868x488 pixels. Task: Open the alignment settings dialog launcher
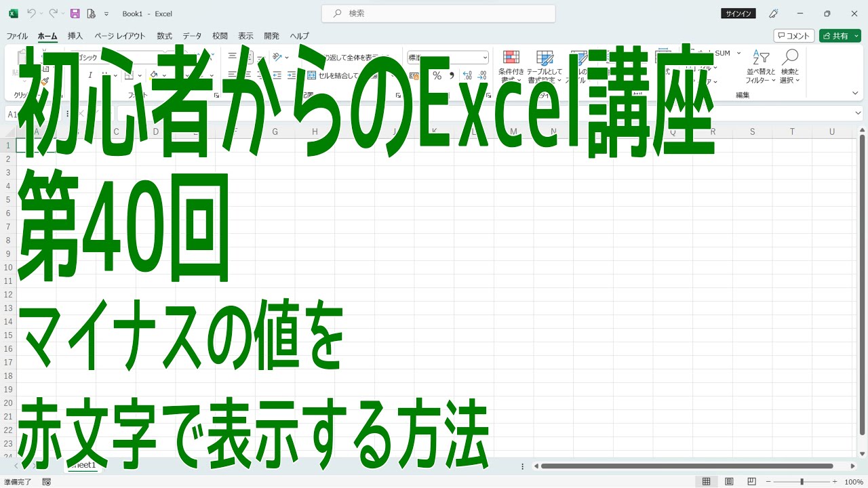click(x=398, y=96)
